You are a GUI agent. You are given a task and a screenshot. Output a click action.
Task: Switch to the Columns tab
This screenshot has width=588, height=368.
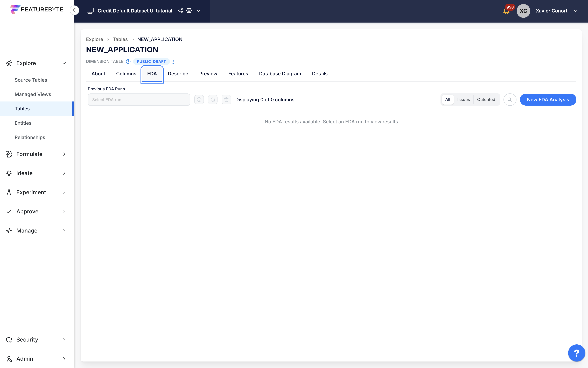pos(126,74)
